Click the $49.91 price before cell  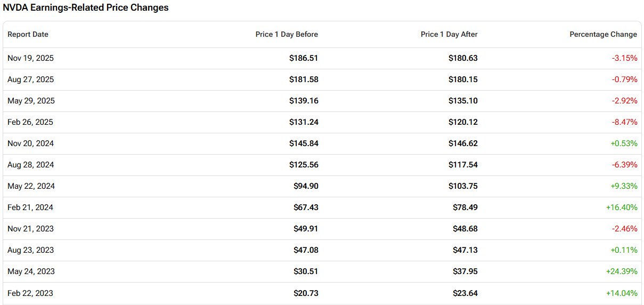(306, 229)
